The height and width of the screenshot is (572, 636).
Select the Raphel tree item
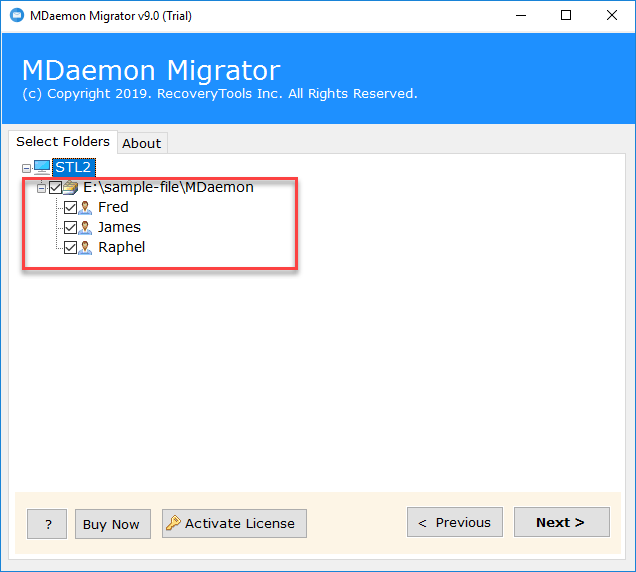pyautogui.click(x=122, y=247)
